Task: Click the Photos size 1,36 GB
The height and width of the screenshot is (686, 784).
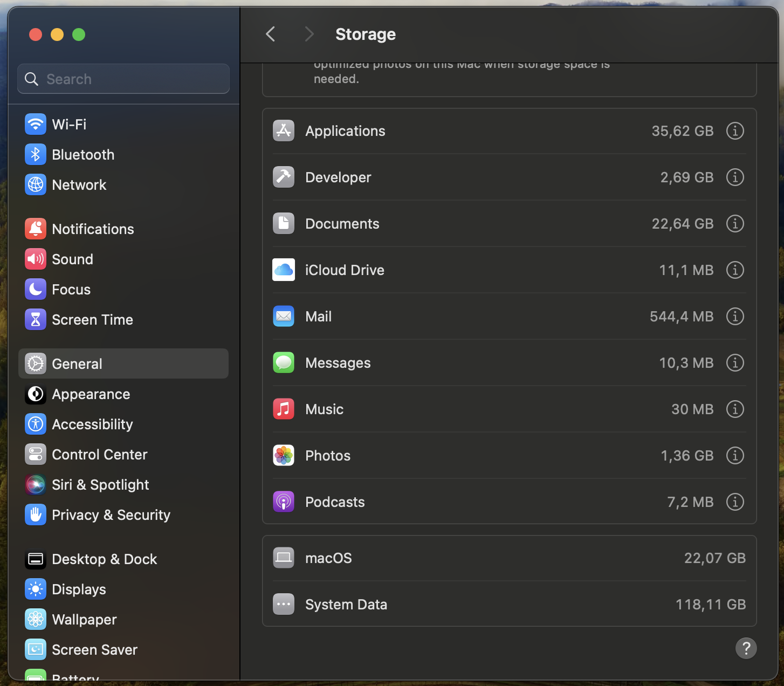Action: (x=687, y=456)
